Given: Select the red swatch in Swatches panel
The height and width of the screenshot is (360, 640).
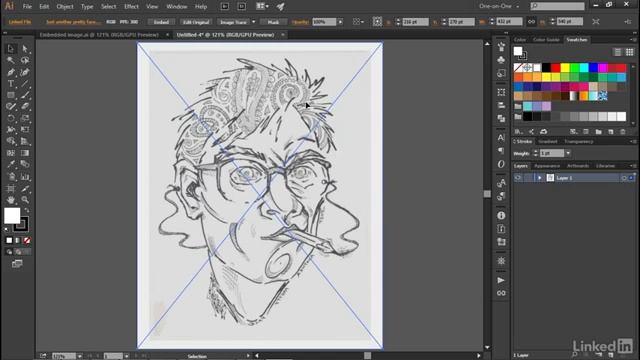Looking at the screenshot, I should [x=556, y=68].
